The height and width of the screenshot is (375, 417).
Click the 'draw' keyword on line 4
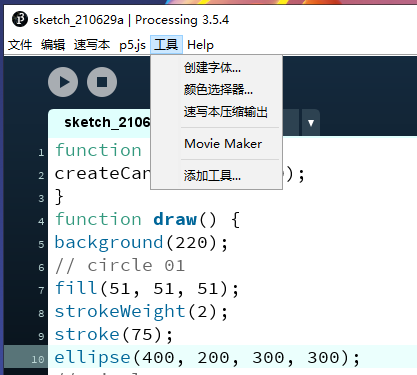pos(175,220)
